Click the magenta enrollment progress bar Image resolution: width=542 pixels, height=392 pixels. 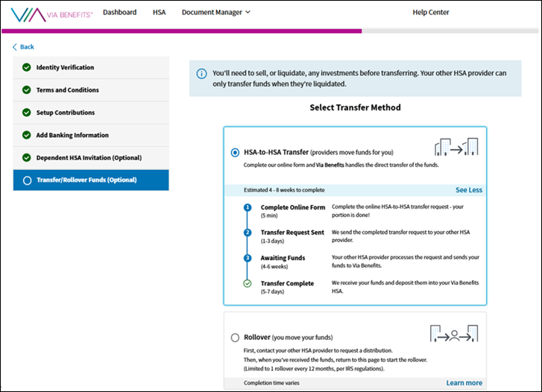pos(181,31)
